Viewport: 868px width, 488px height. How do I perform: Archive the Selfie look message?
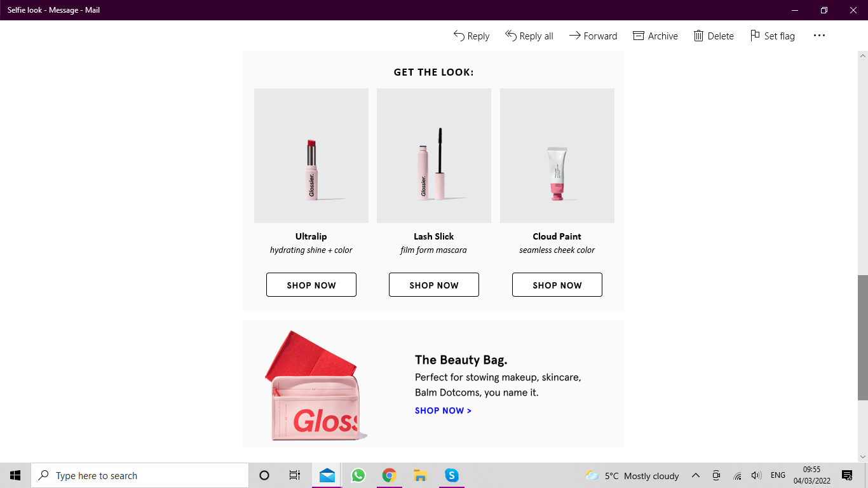click(x=655, y=36)
